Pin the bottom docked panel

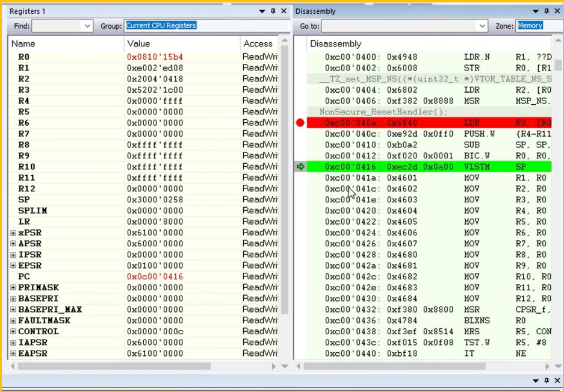(547, 380)
